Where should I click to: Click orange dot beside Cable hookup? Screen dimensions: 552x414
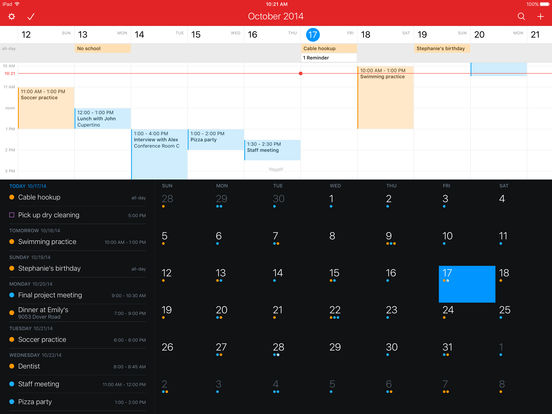(12, 197)
